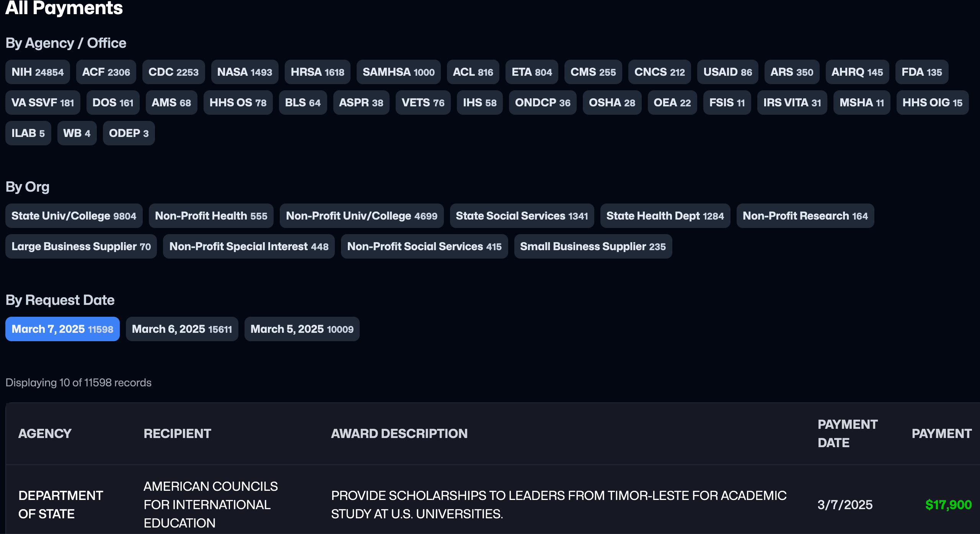This screenshot has width=980, height=534.
Task: Filter by NASA 1493 chip
Action: [245, 72]
